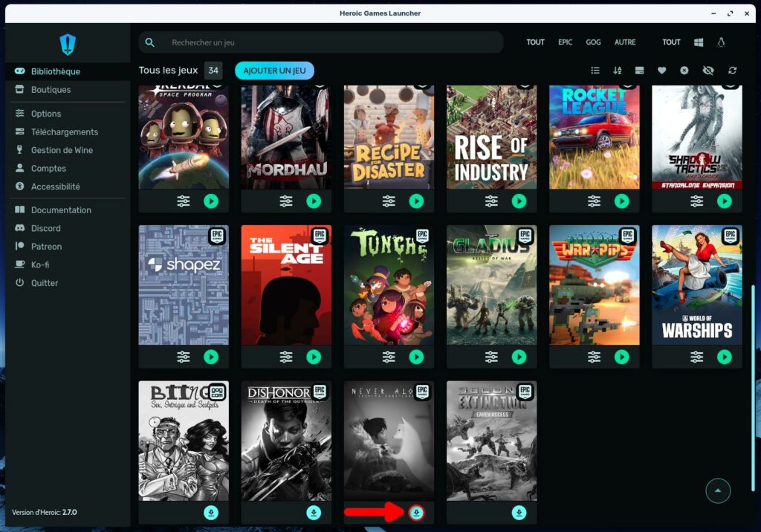Viewport: 761px width, 532px height.
Task: Open the Discord link in sidebar
Action: [46, 228]
